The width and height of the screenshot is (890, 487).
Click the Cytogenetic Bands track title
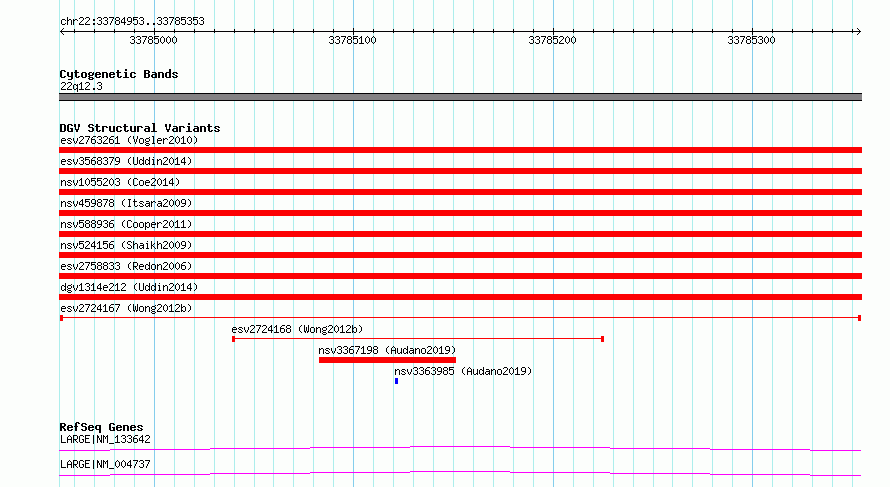pos(119,74)
